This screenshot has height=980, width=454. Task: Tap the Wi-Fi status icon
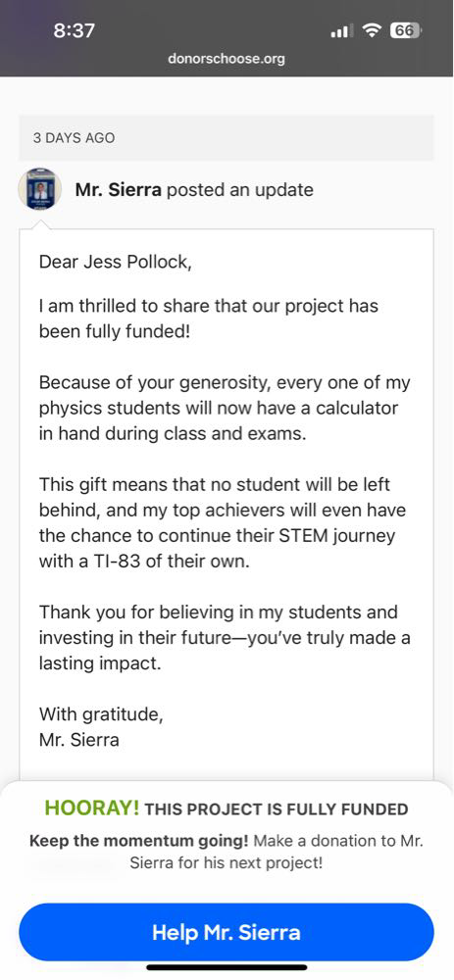(373, 30)
